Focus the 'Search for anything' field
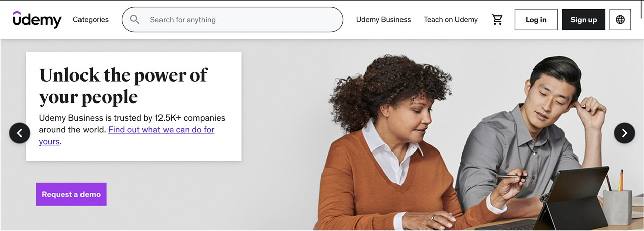Viewport: 644px width, 231px height. [x=232, y=20]
